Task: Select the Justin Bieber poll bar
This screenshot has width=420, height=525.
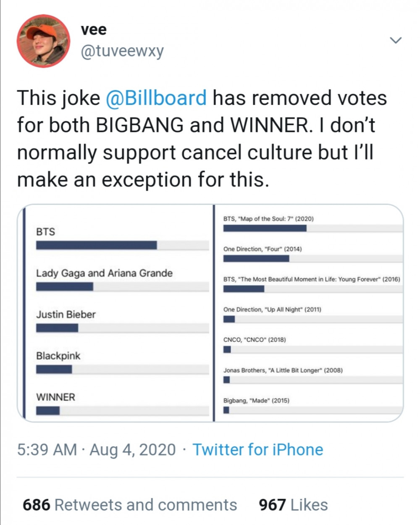Action: click(122, 328)
